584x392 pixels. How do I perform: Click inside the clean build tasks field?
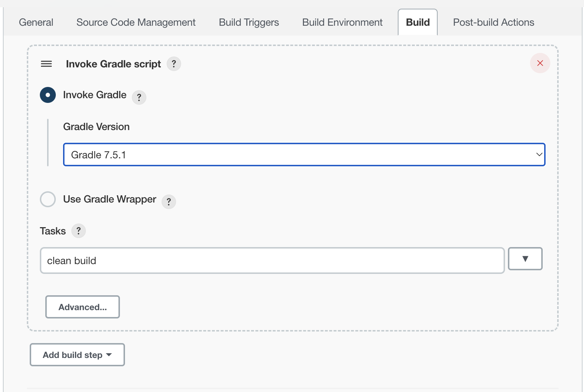[x=272, y=260]
